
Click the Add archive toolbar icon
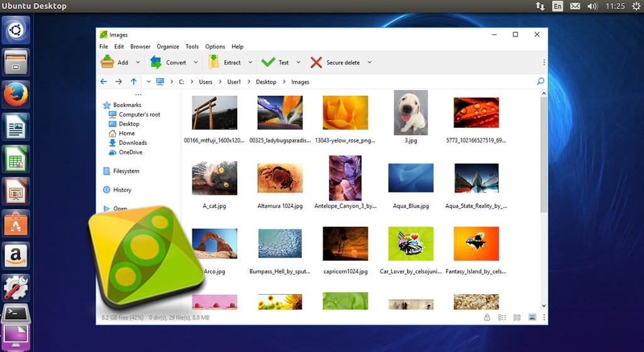pos(107,62)
